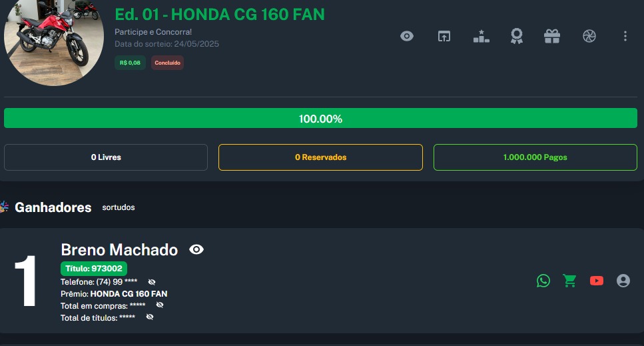Screen dimensions: 644x346
Task: Click the circular aperture wheel icon
Action: pos(589,36)
